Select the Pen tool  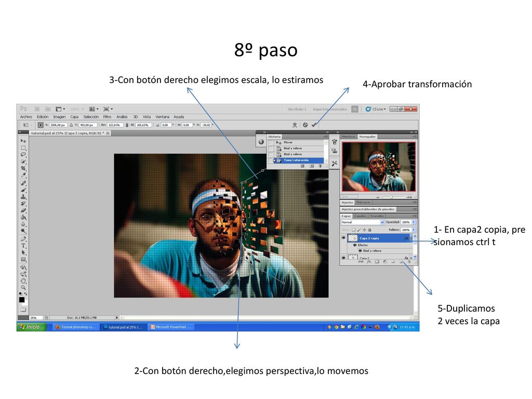pos(23,239)
